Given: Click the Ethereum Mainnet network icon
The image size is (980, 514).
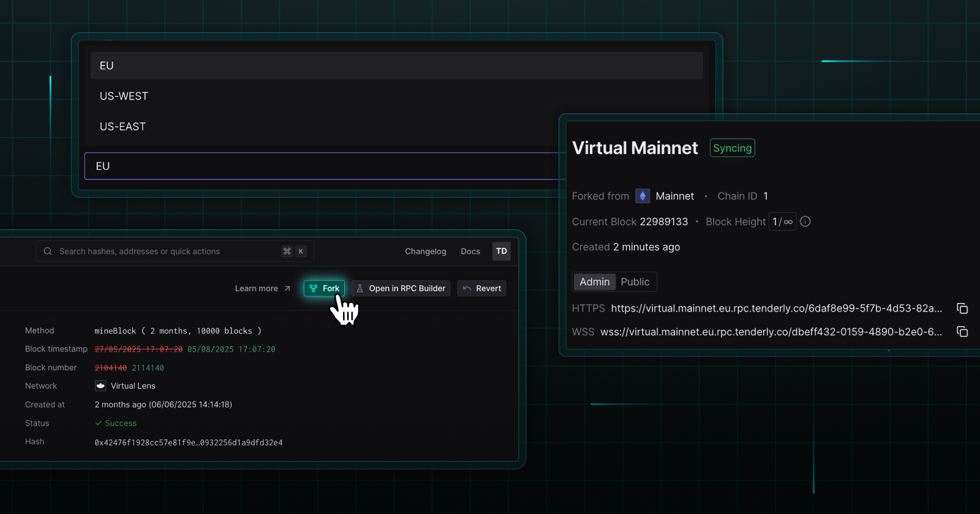Looking at the screenshot, I should (x=643, y=196).
